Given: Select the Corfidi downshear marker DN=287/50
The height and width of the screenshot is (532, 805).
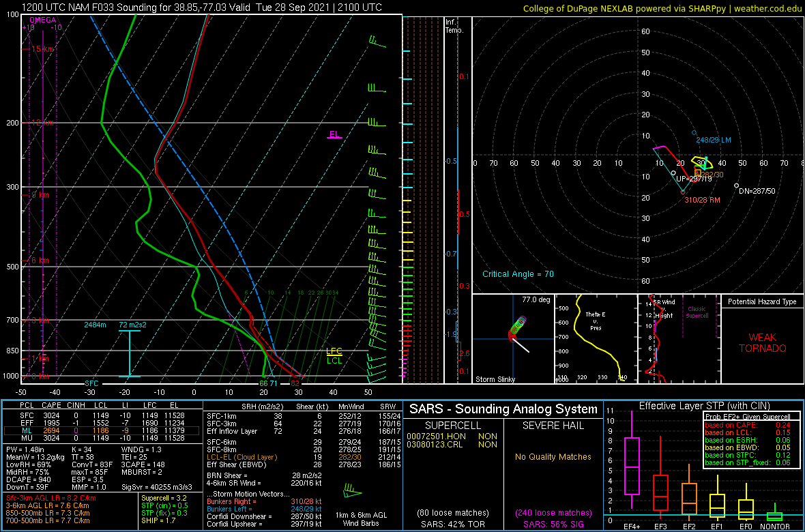Looking at the screenshot, I should (x=736, y=186).
